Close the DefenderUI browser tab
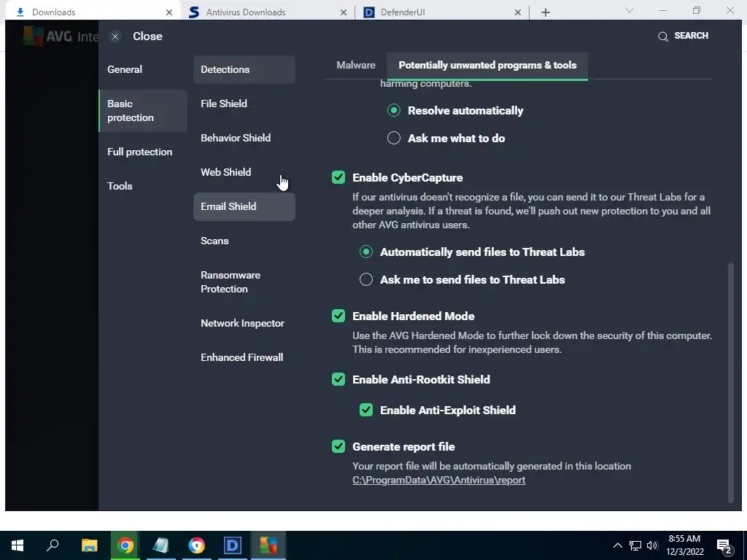The height and width of the screenshot is (560, 747). click(x=517, y=12)
